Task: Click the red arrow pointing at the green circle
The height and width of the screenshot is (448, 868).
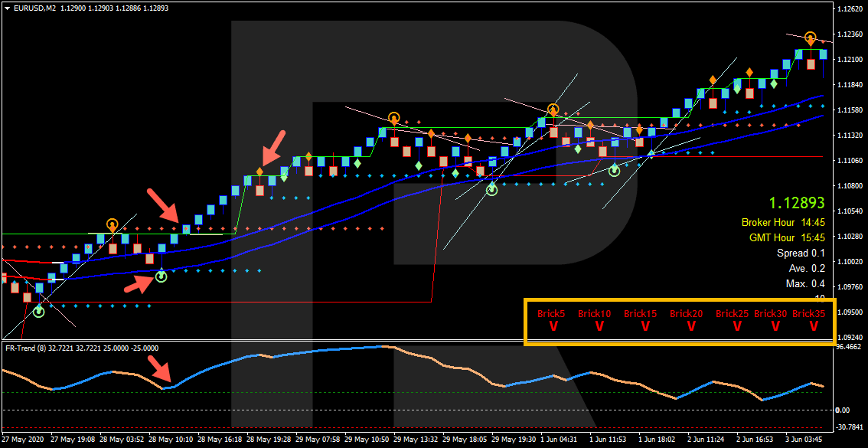Action: (x=139, y=283)
